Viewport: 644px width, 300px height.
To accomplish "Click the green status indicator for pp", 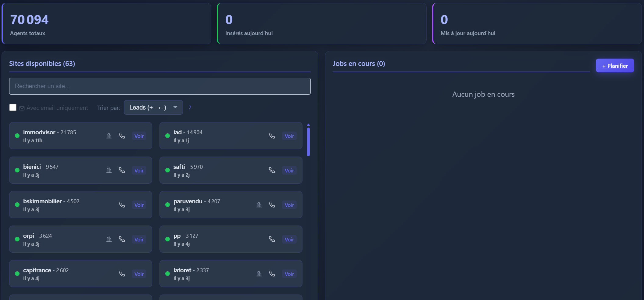I will 167,239.
